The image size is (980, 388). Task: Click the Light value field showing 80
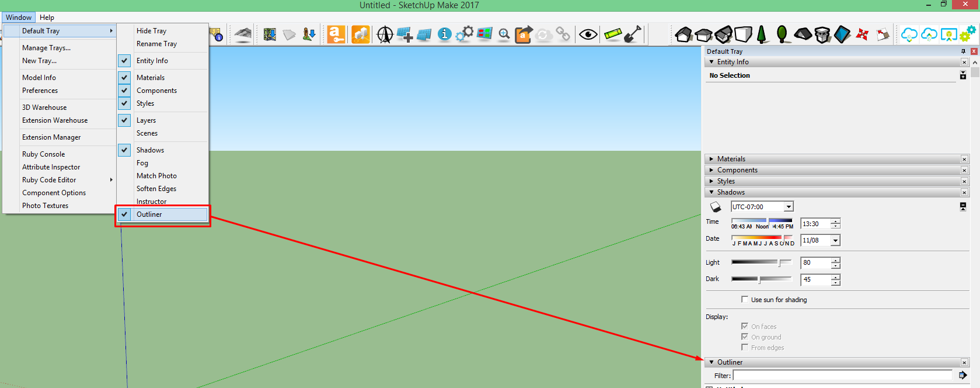[816, 263]
